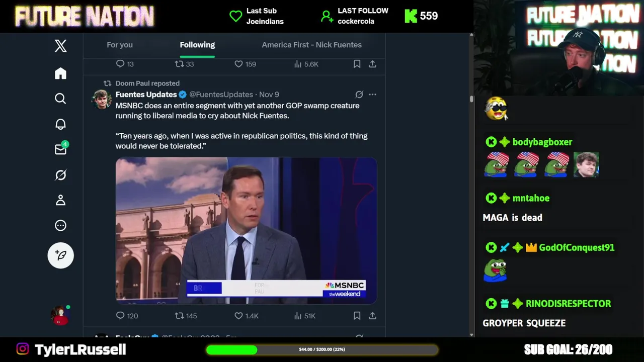Open account avatar at sidebar bottom

point(60,316)
